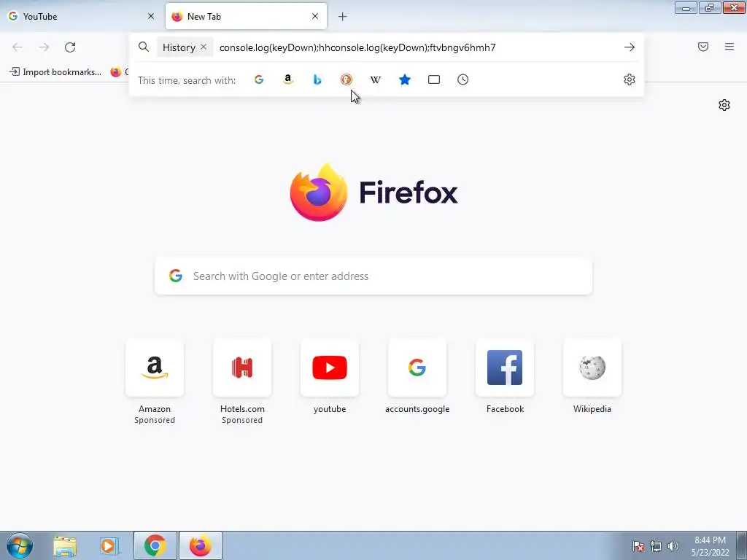Open network status in system tray
Viewport: 747px width, 560px height.
tap(656, 546)
